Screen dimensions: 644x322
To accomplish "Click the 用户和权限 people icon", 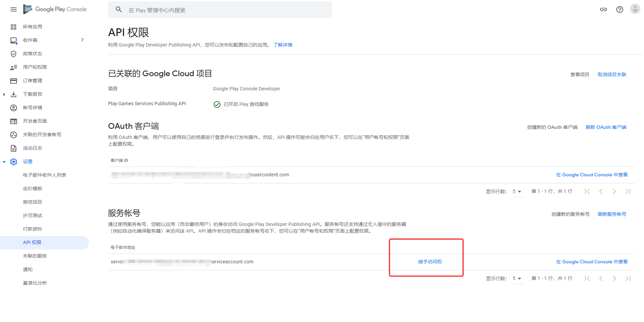I will 14,67.
